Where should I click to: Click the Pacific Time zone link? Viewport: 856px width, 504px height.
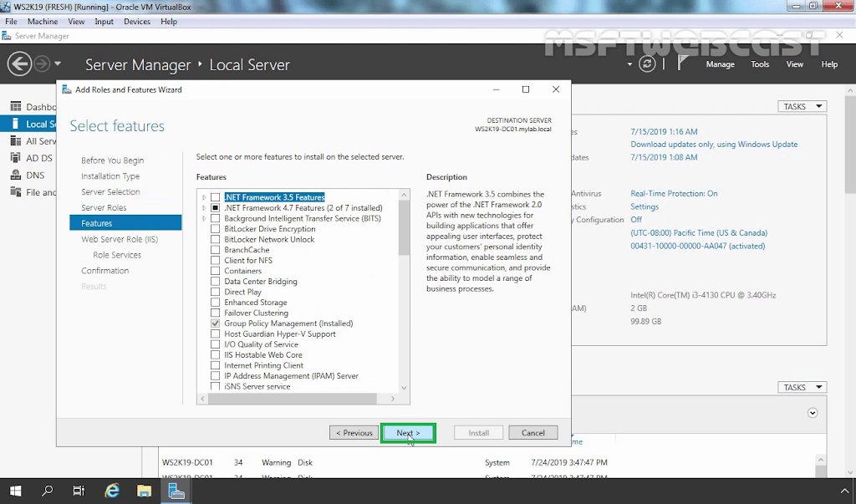pyautogui.click(x=699, y=232)
